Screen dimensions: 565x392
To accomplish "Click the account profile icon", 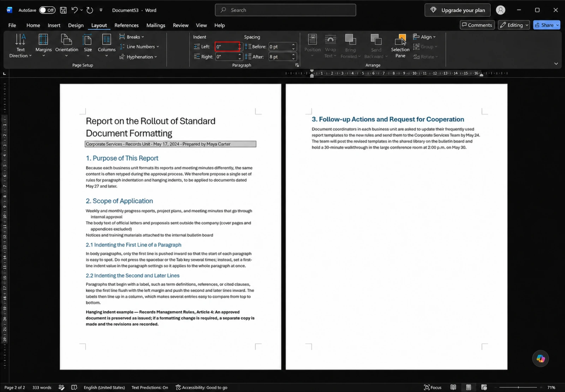I will (500, 10).
